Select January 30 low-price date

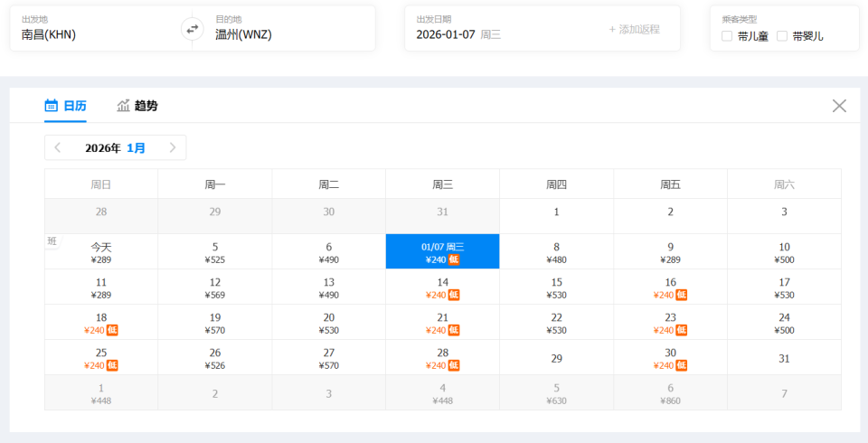point(670,357)
